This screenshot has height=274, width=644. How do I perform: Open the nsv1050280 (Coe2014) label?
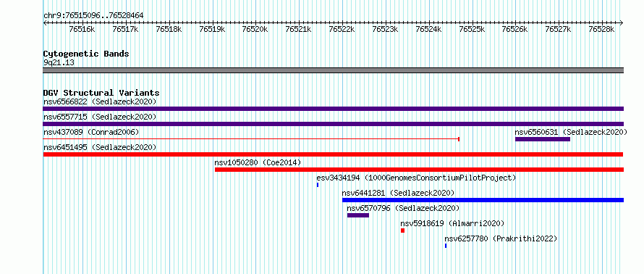[x=258, y=162]
